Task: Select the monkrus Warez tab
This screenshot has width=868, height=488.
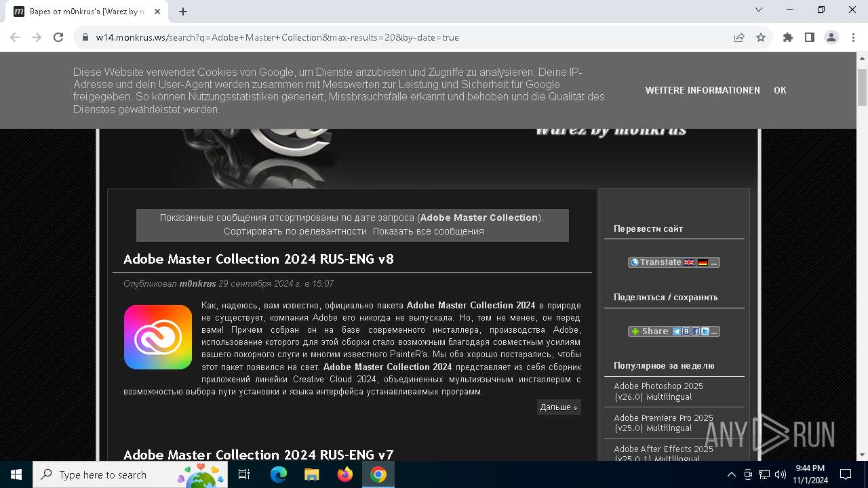Action: point(87,12)
